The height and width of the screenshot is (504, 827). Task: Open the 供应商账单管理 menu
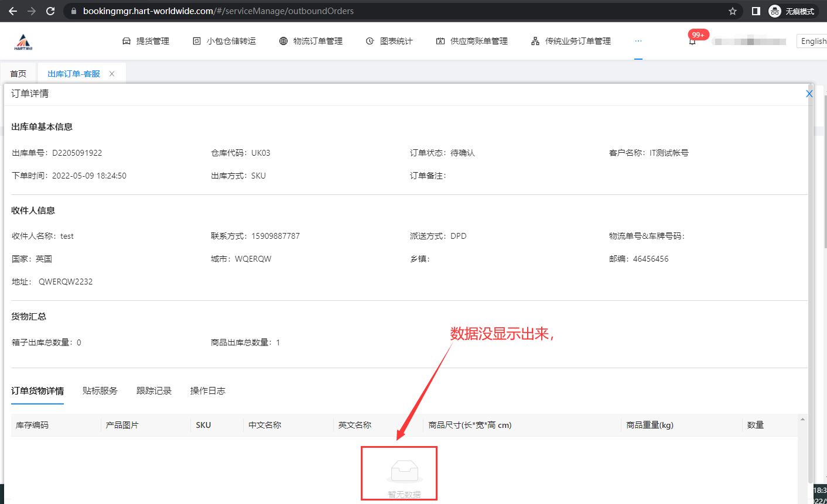pyautogui.click(x=472, y=41)
